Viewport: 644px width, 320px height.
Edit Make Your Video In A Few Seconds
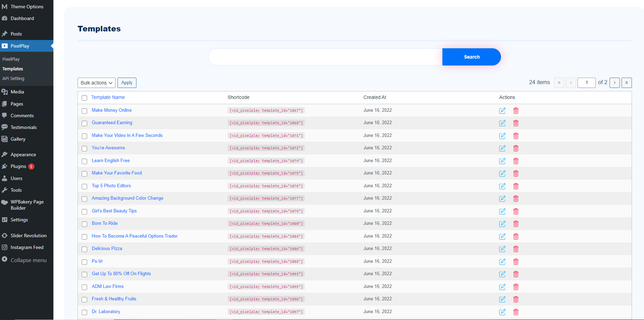(x=502, y=136)
